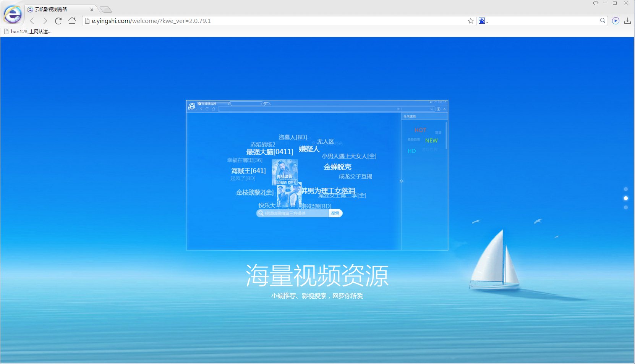Image resolution: width=635 pixels, height=364 pixels.
Task: Go back to the previous page
Action: point(32,21)
